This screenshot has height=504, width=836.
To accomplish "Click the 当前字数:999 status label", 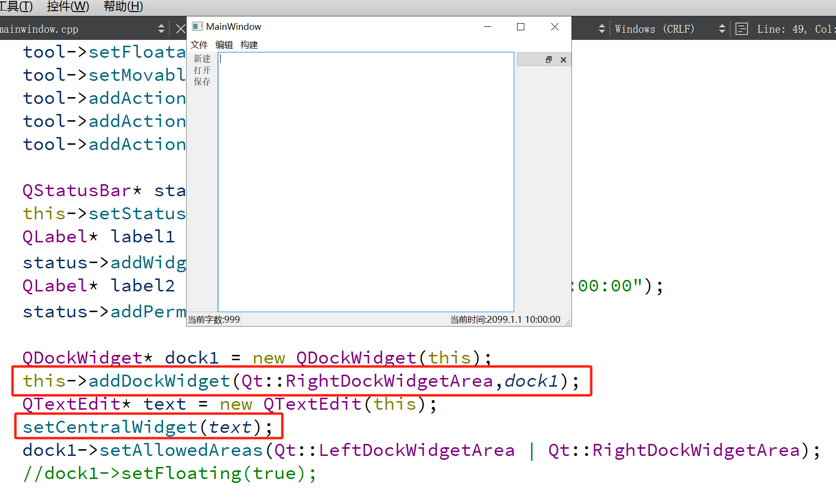I will [x=214, y=319].
